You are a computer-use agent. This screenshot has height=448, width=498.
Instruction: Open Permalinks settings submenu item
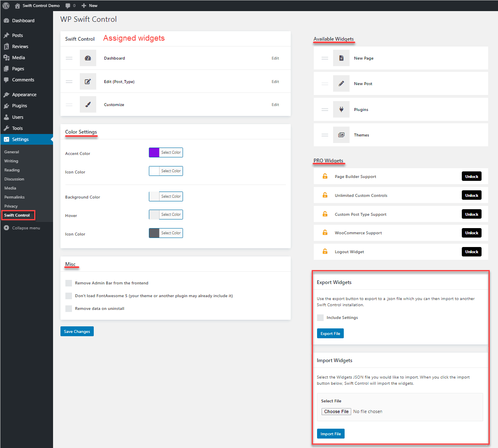(x=14, y=197)
